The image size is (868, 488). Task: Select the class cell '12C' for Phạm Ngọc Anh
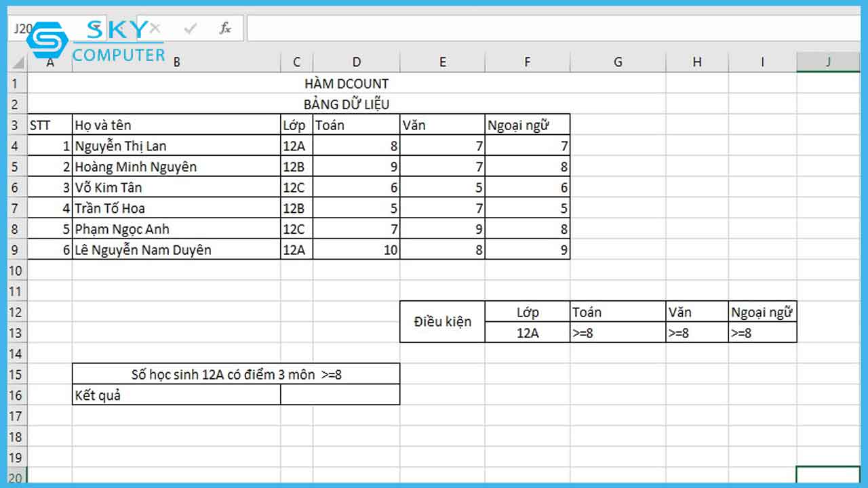tap(297, 229)
